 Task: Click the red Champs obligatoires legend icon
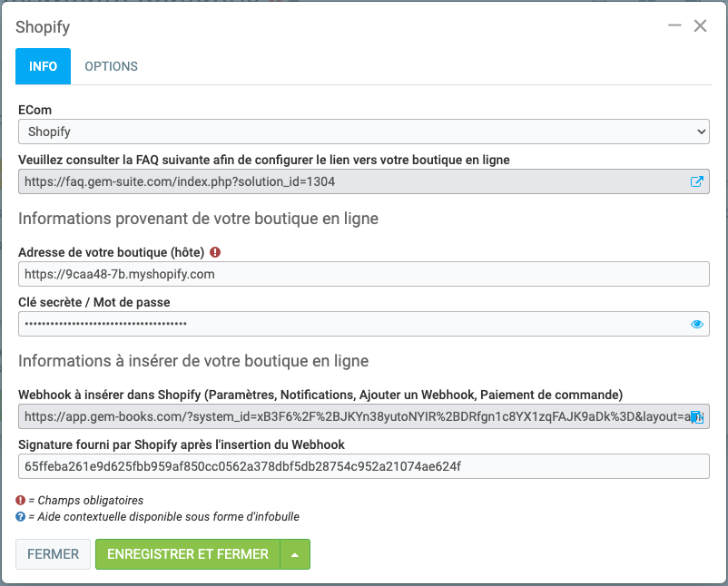click(21, 500)
